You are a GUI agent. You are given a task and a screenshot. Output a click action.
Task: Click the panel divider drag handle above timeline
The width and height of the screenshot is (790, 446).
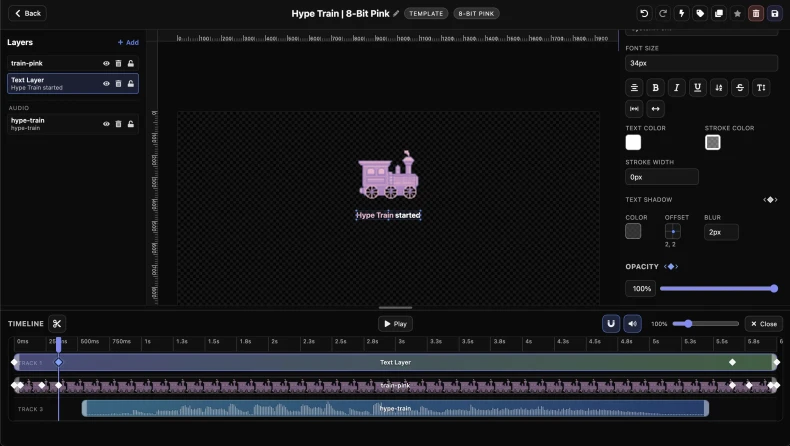[x=396, y=307]
